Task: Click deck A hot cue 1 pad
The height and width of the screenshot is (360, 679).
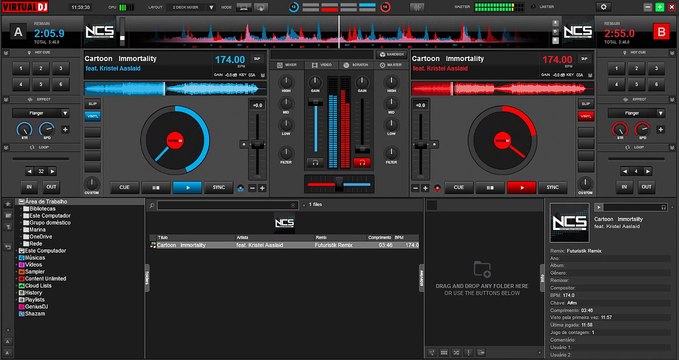Action: pyautogui.click(x=21, y=68)
